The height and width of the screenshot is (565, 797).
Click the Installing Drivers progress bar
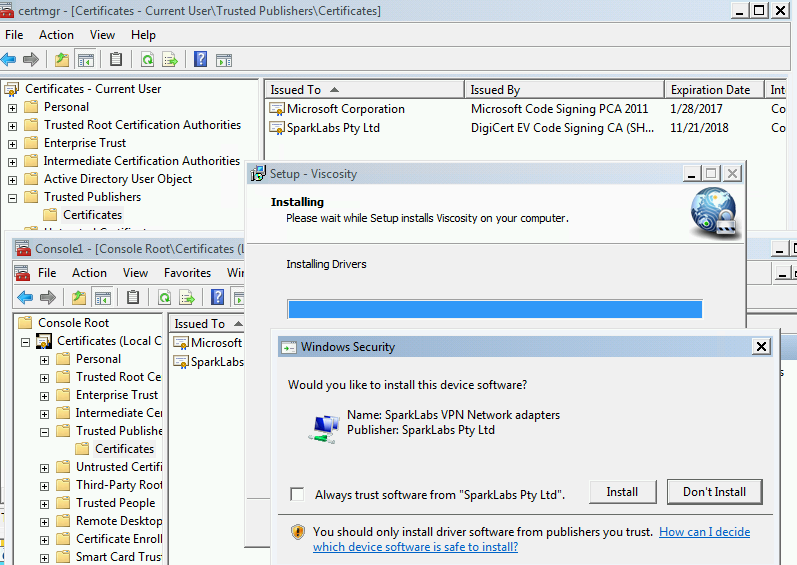[x=495, y=309]
